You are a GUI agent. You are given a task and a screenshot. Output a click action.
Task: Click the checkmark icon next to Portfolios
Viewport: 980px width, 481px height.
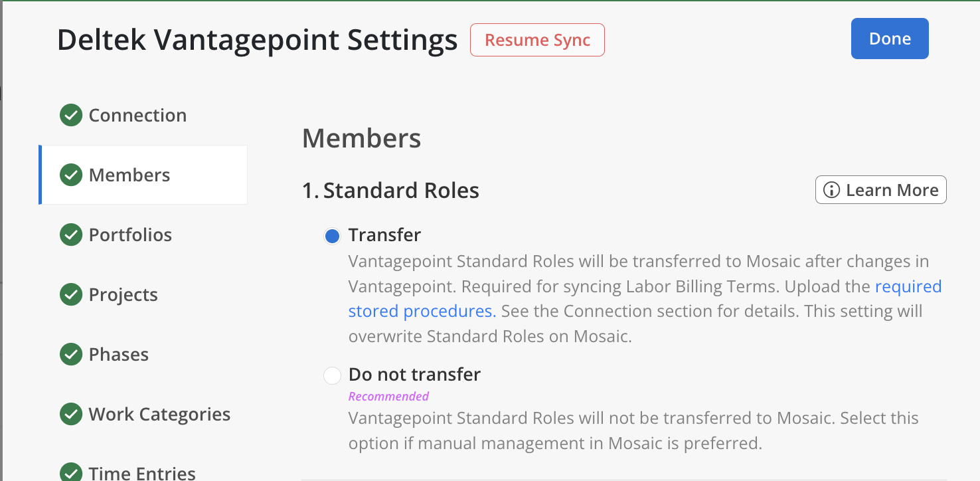(70, 235)
